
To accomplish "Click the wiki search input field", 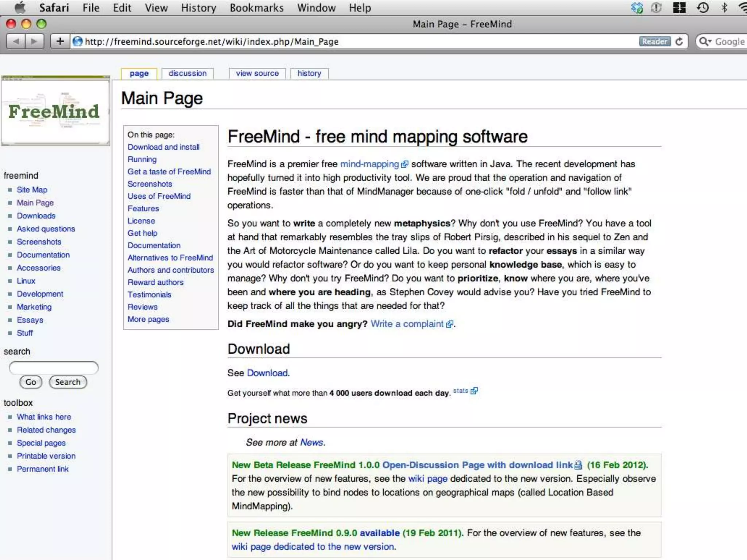I will [x=54, y=367].
